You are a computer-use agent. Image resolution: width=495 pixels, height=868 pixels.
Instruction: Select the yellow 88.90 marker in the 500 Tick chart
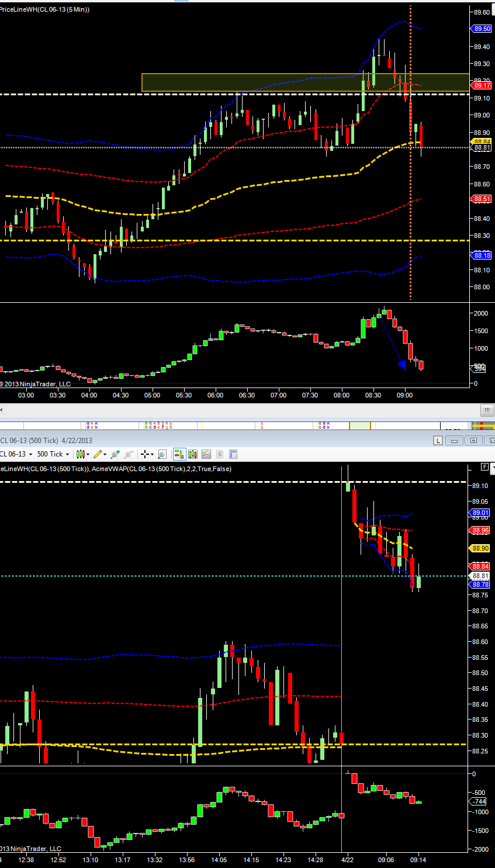480,548
